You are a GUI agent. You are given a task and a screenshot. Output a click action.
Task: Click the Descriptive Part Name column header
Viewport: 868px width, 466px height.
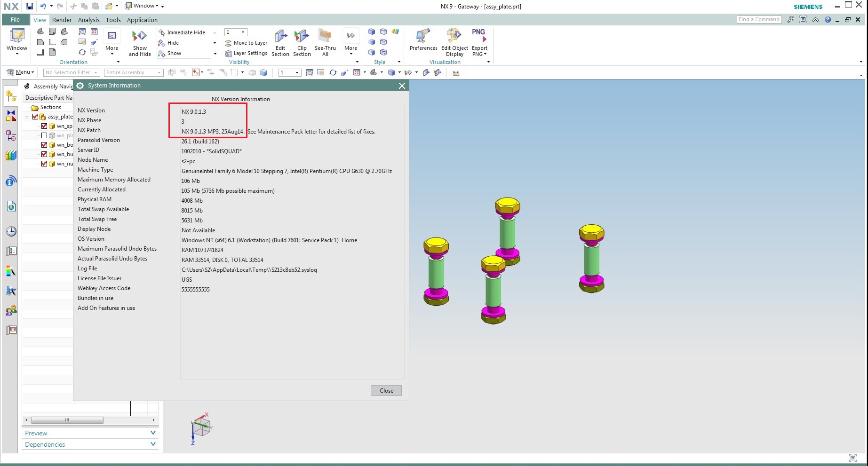pos(48,98)
